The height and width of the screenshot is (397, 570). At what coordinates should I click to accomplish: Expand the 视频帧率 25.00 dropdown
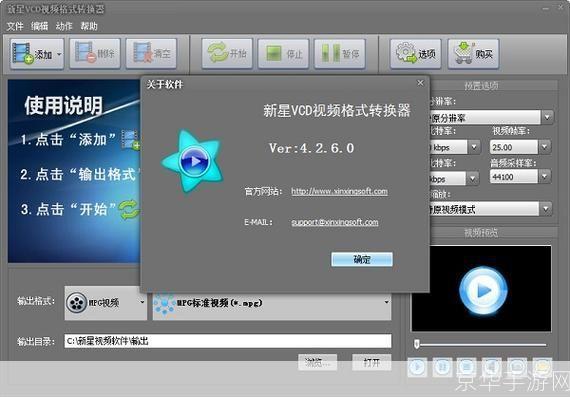pos(544,147)
